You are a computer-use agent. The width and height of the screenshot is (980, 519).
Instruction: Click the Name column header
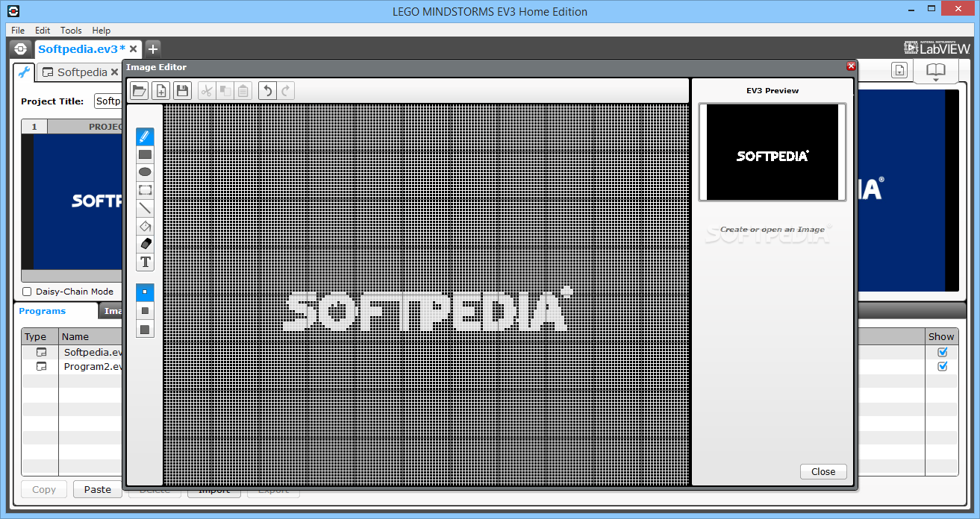[90, 336]
